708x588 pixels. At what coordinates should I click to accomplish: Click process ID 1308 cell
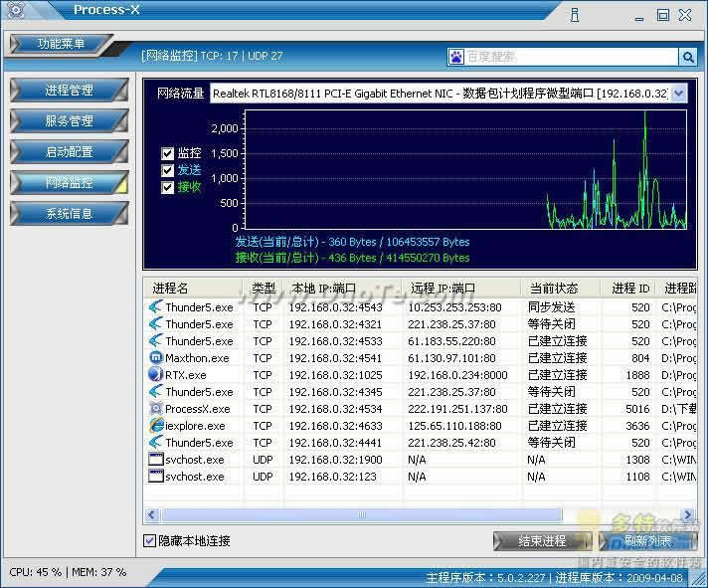click(x=637, y=460)
